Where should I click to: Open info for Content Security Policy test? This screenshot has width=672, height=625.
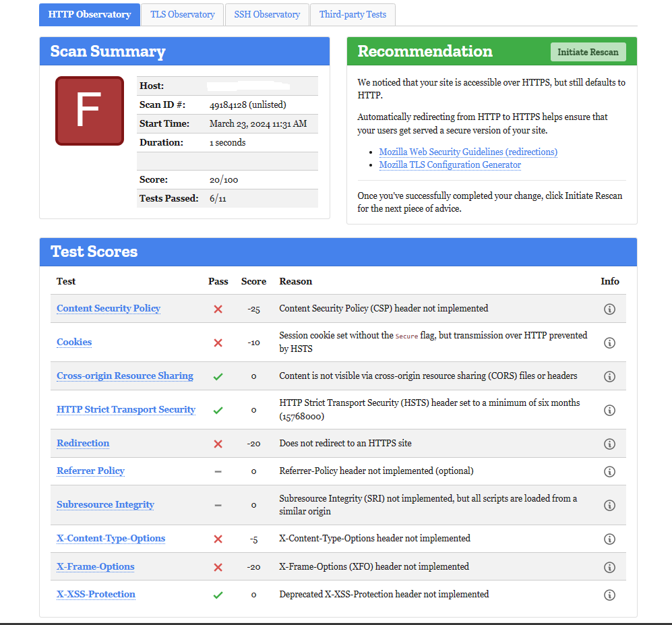[609, 308]
